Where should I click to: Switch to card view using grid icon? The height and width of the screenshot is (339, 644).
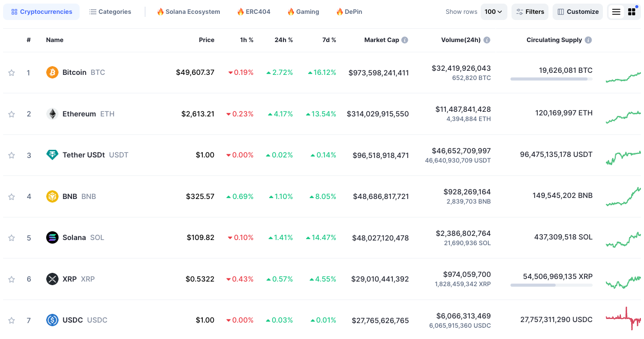coord(632,11)
